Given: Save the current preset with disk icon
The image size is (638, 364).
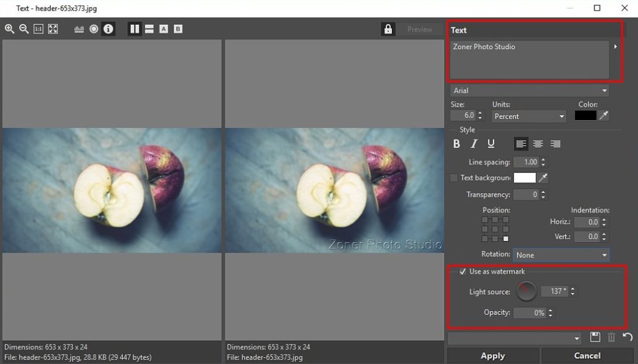Looking at the screenshot, I should [595, 337].
